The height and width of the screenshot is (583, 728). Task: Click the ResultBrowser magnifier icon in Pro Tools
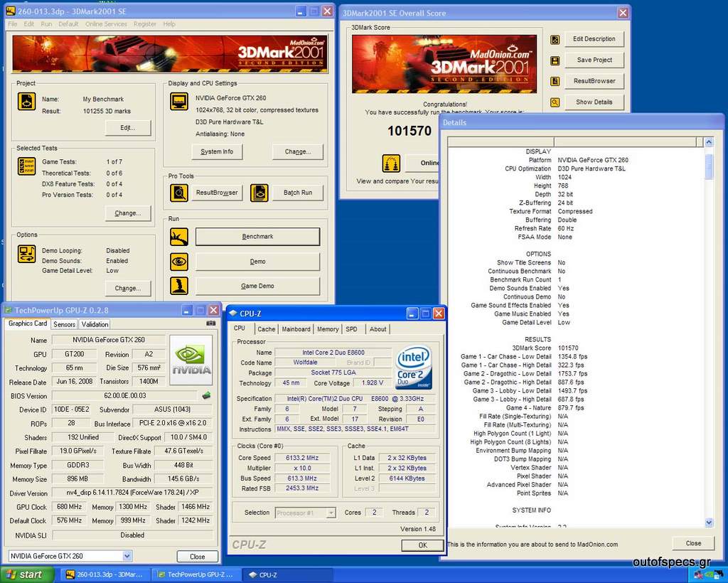point(178,193)
